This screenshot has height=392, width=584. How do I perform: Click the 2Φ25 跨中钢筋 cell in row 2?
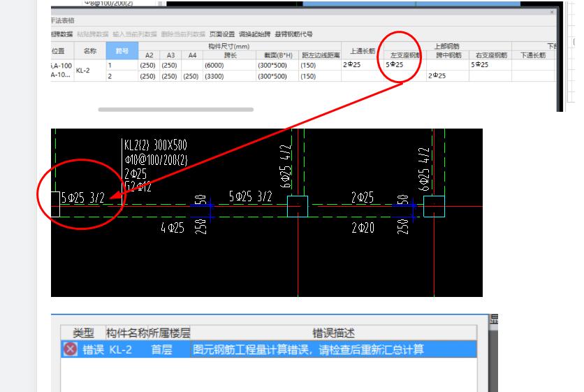[x=448, y=75]
